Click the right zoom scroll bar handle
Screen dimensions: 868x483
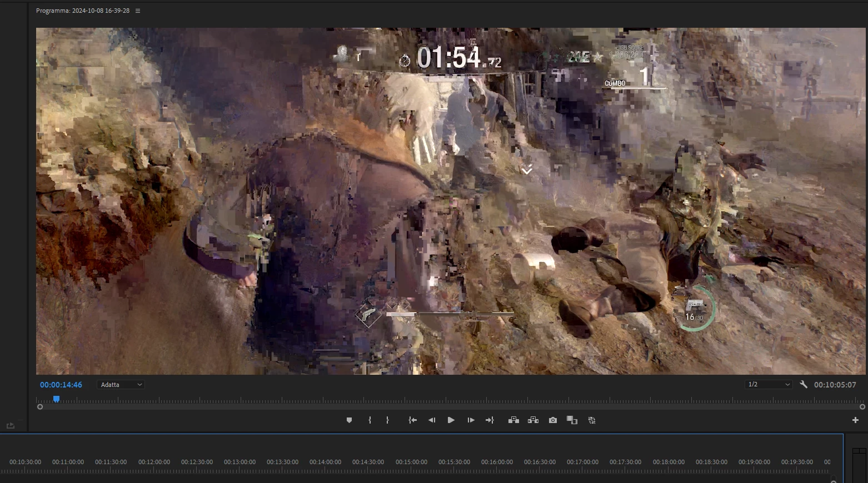pos(862,407)
